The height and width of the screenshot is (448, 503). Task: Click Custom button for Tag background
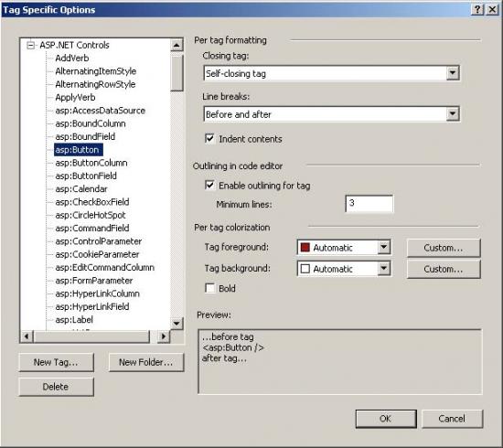pyautogui.click(x=444, y=269)
